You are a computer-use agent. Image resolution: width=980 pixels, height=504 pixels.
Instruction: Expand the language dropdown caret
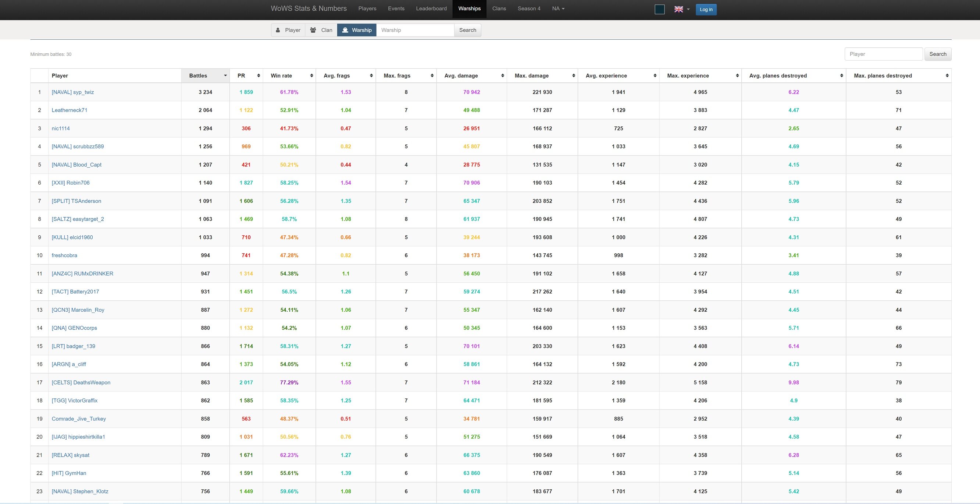[688, 10]
